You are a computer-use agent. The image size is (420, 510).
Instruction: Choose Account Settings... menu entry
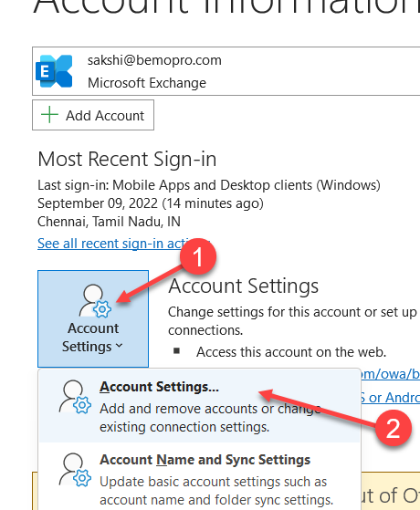click(199, 406)
